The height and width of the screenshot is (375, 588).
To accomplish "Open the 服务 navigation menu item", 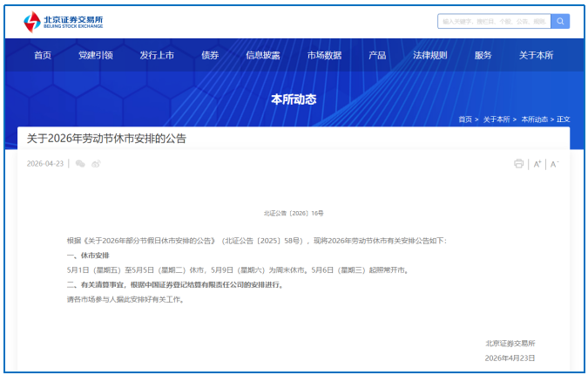I will (x=483, y=55).
